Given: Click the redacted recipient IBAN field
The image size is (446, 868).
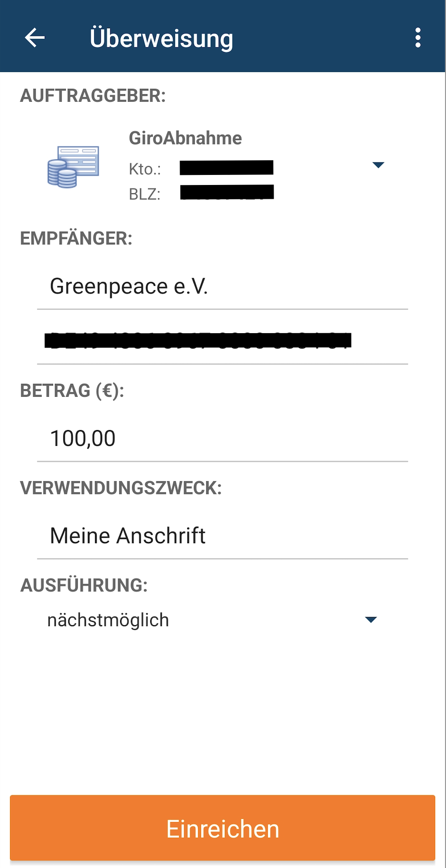Looking at the screenshot, I should tap(198, 340).
